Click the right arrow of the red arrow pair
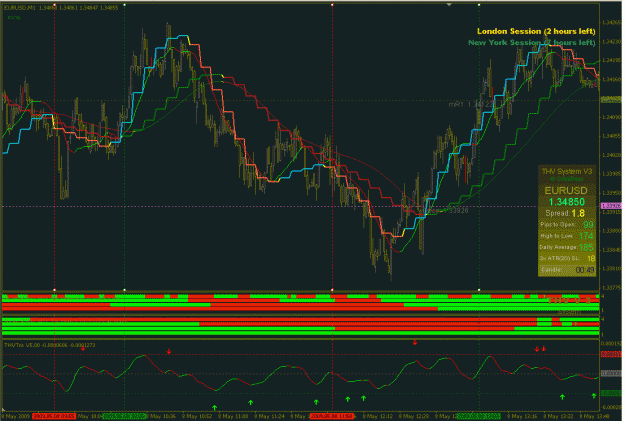The height and width of the screenshot is (421, 625). click(544, 349)
